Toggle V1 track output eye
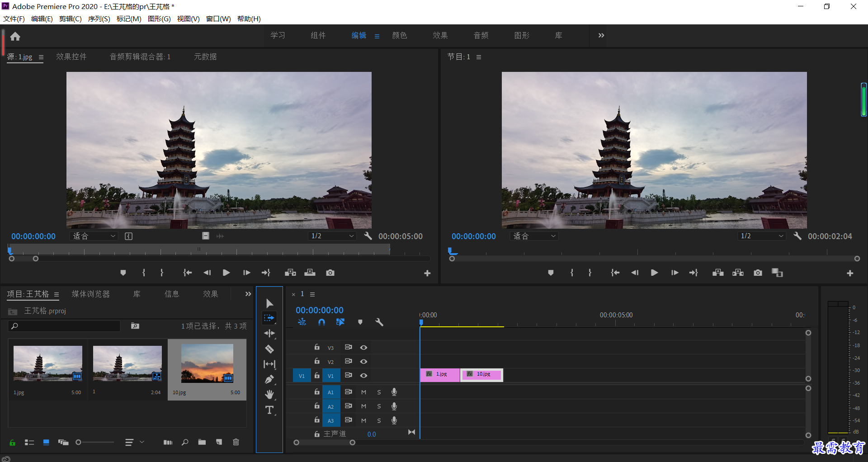The width and height of the screenshot is (868, 462). pyautogui.click(x=363, y=376)
